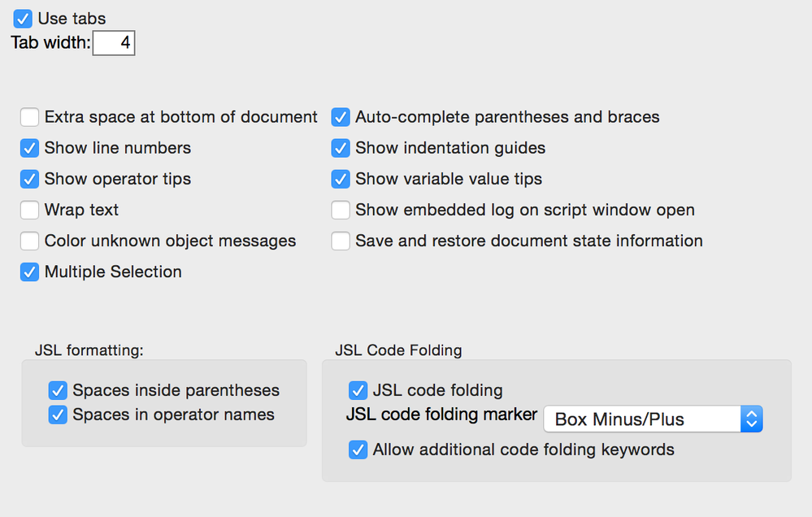
Task: Check Save and restore document state information
Action: coord(341,241)
